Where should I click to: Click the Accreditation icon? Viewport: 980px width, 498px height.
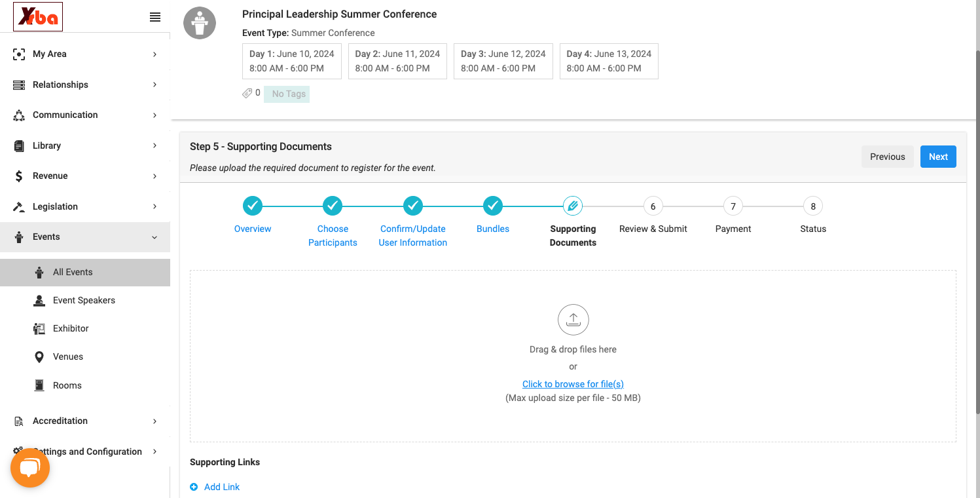pyautogui.click(x=19, y=421)
